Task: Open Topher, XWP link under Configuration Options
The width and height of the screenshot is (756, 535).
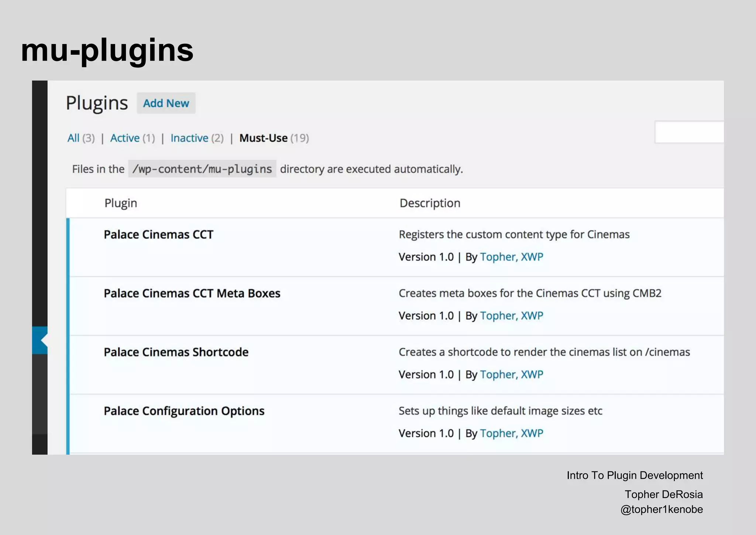Action: (x=511, y=433)
